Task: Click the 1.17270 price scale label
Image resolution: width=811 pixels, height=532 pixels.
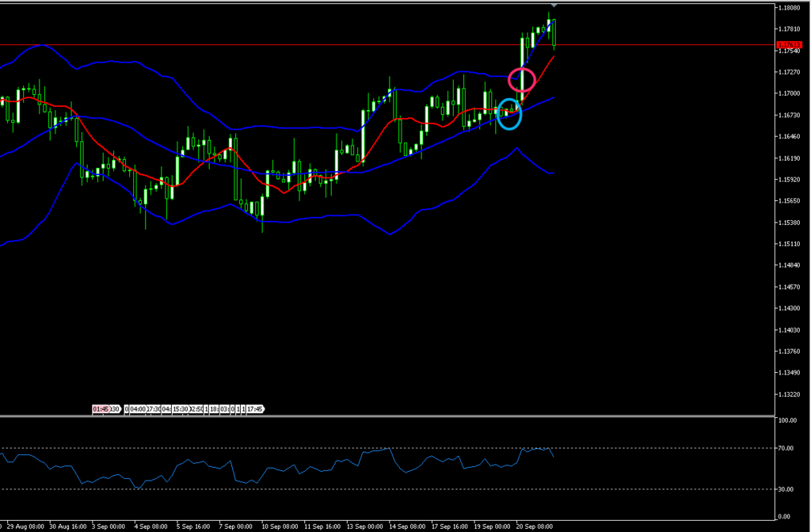Action: 790,72
